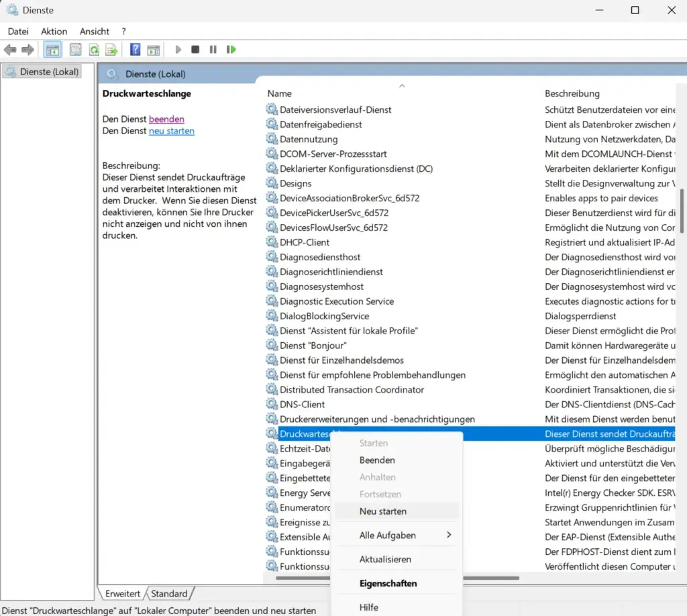Click the Export list toolbar icon
This screenshot has width=687, height=616.
coord(111,50)
